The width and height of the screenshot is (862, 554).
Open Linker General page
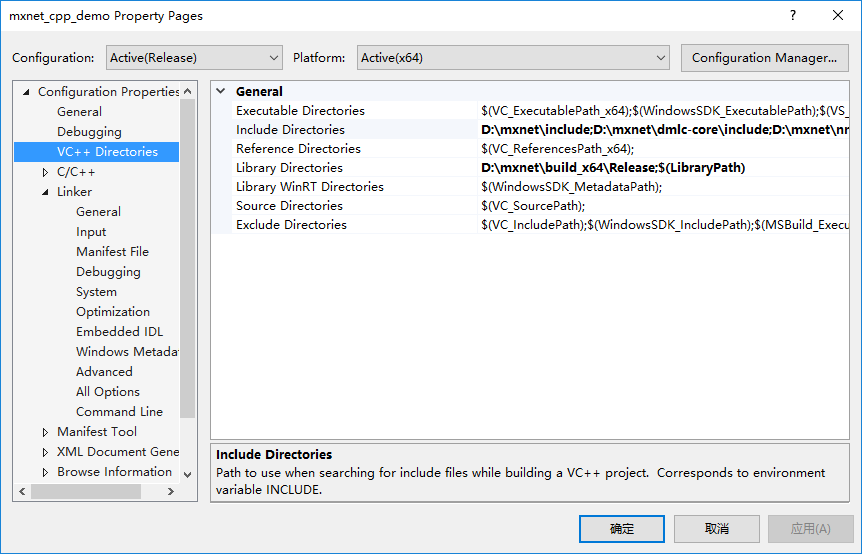98,212
